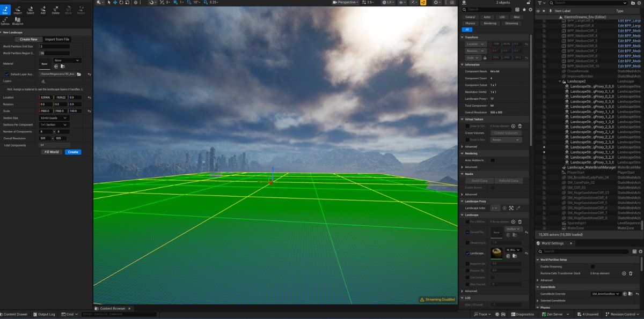Screen dimensions: 644x319
Task: Expand the Game Mode settings section
Action: click(537, 286)
